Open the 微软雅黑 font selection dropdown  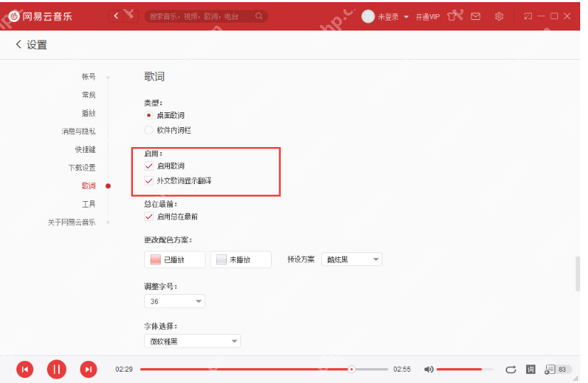(x=193, y=342)
